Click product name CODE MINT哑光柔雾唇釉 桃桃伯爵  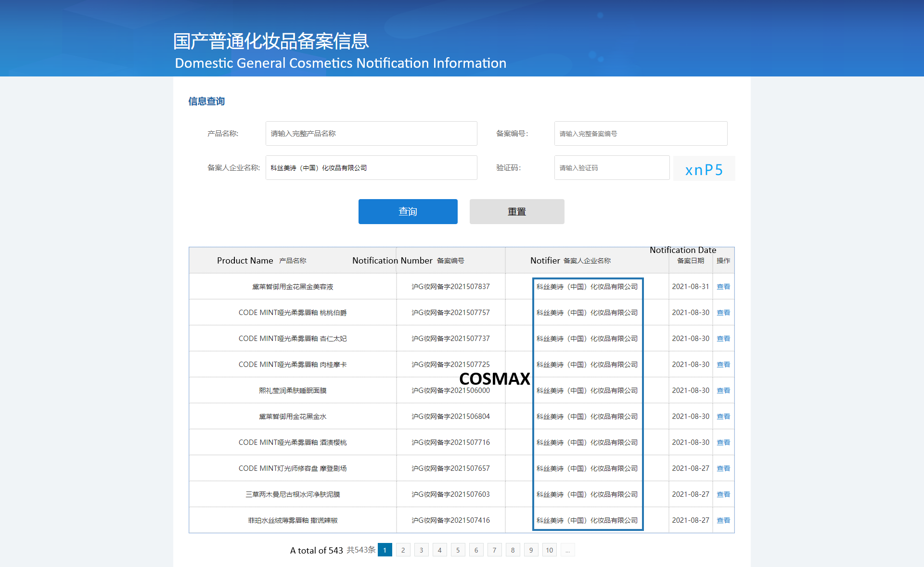coord(293,313)
